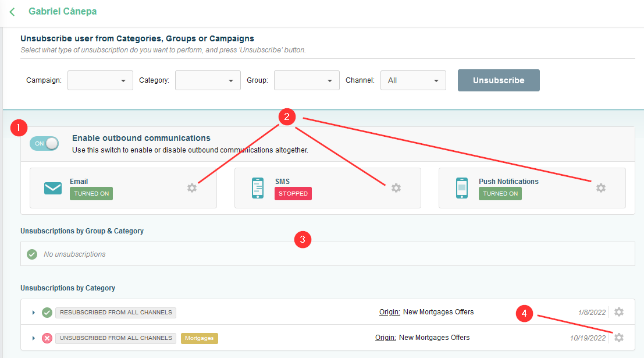Image resolution: width=644 pixels, height=358 pixels.
Task: Click the Origin link in the 1/8/2022 row
Action: (389, 312)
